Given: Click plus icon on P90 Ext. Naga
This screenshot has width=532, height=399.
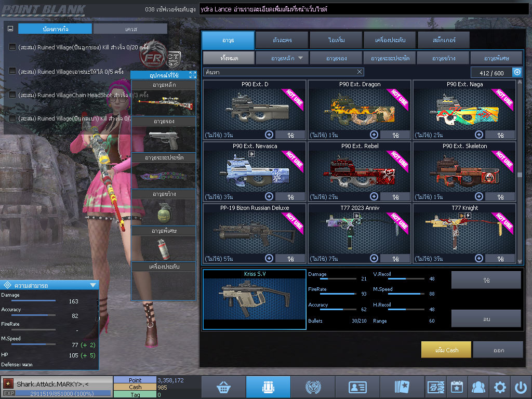Looking at the screenshot, I should [478, 135].
